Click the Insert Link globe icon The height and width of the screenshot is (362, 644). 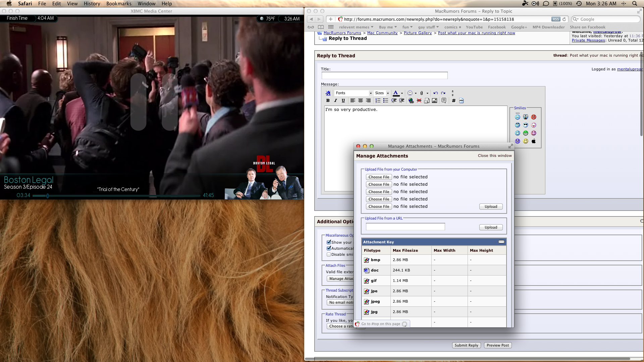click(x=411, y=101)
